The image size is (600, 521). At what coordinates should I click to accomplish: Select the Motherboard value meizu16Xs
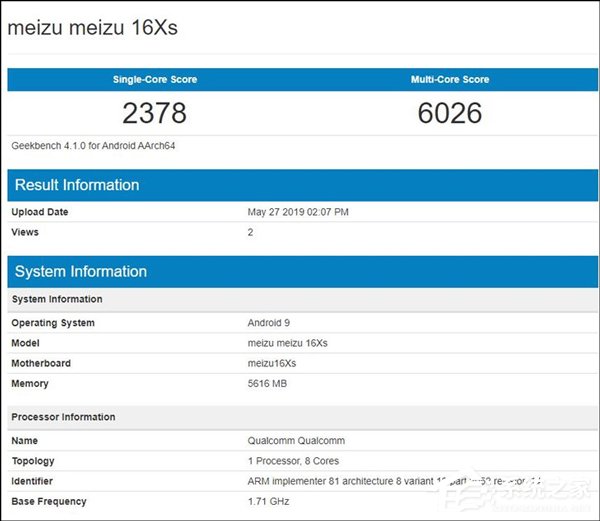coord(272,363)
